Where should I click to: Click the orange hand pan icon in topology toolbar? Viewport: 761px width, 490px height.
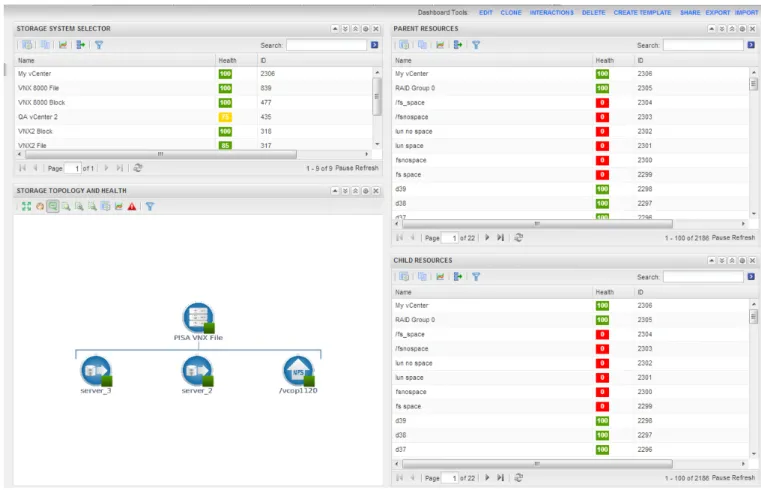[40, 207]
